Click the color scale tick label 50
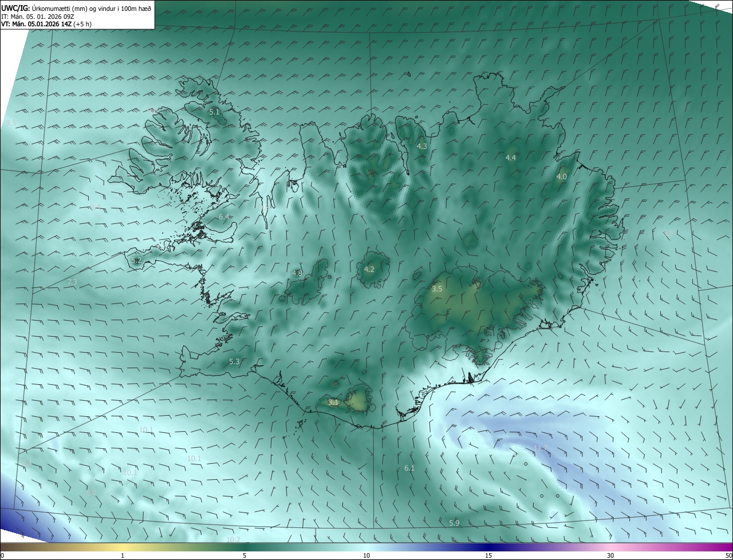 tap(728, 556)
